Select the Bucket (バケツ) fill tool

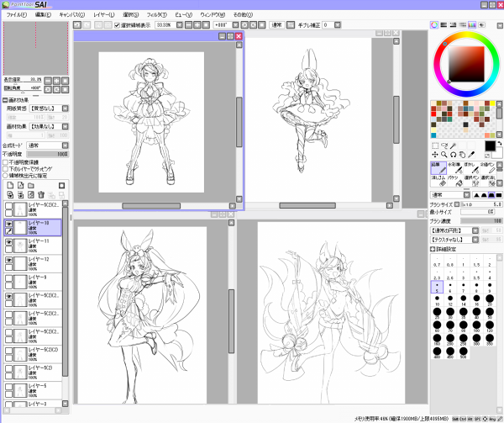(x=454, y=181)
